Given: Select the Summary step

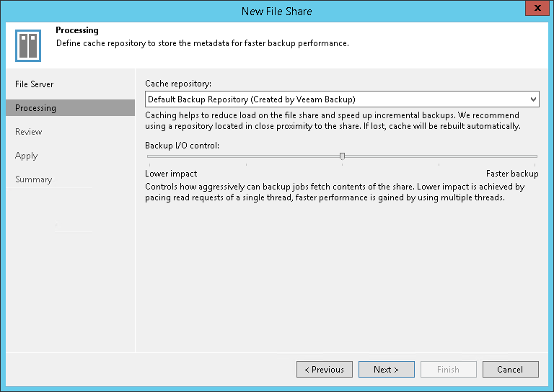Looking at the screenshot, I should point(34,179).
